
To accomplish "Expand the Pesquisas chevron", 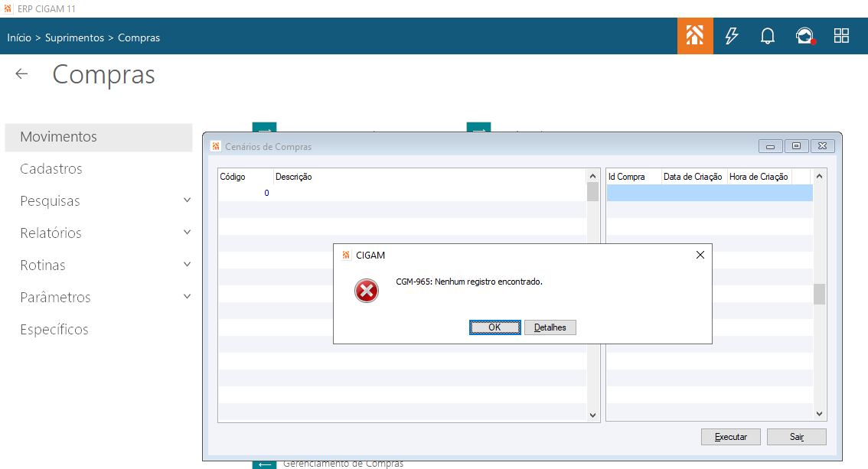I will point(187,200).
